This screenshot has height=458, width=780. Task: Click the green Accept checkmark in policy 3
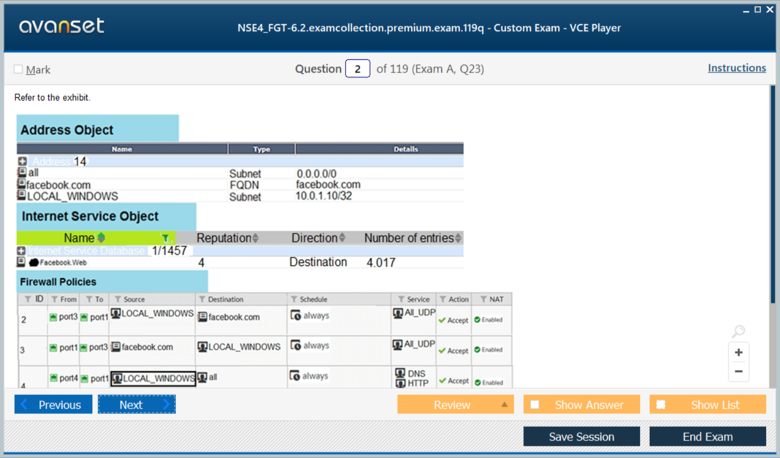(442, 351)
